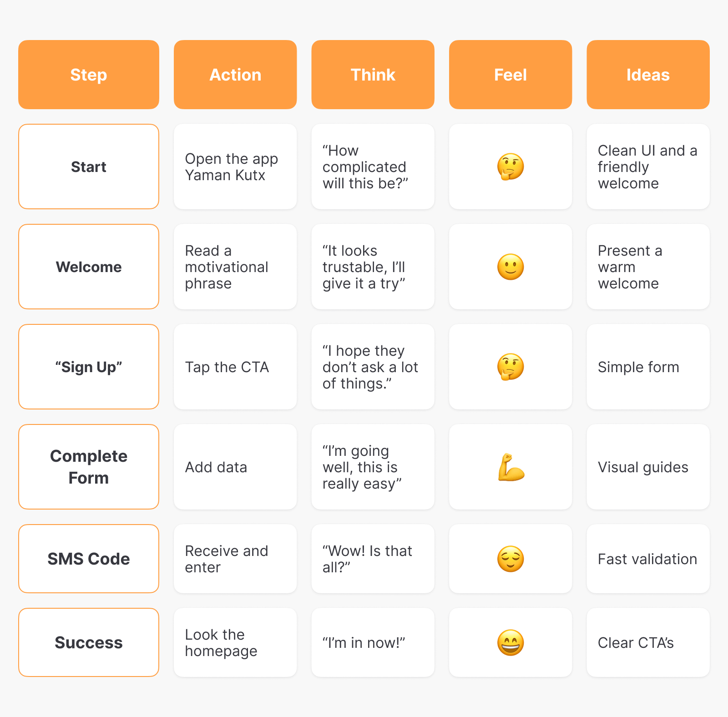The height and width of the screenshot is (717, 728).
Task: Click the "Open the app Yaman Kutx" cell
Action: pos(235,167)
